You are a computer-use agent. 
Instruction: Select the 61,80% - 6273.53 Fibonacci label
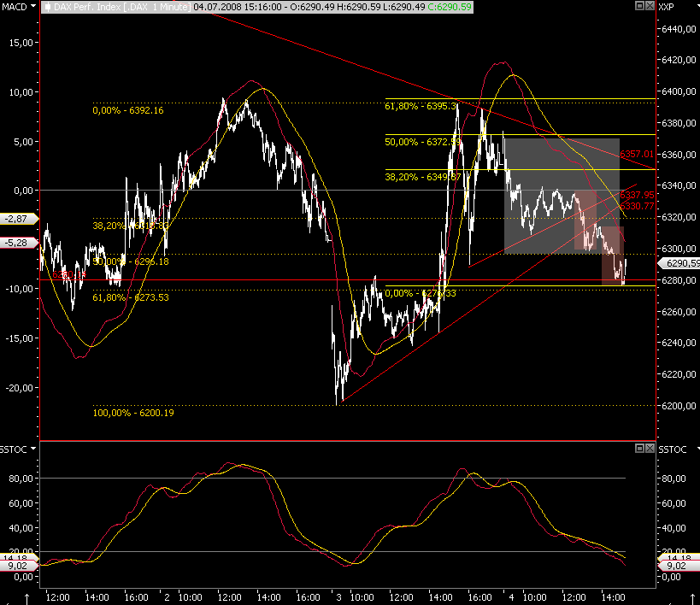pos(131,297)
